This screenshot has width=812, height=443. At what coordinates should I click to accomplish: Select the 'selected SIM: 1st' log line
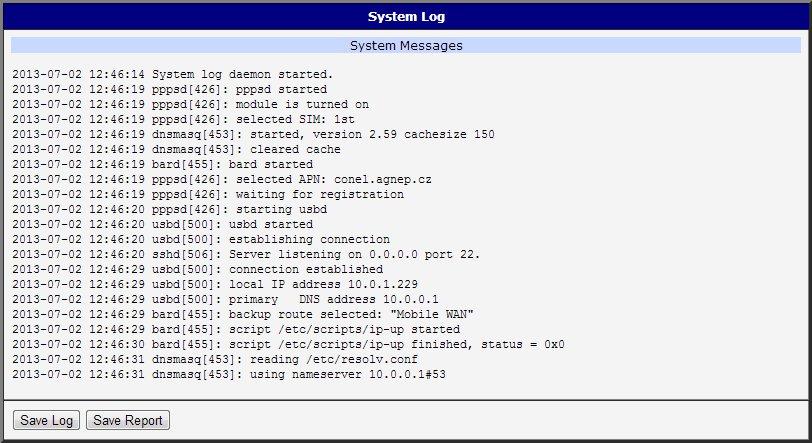click(184, 120)
